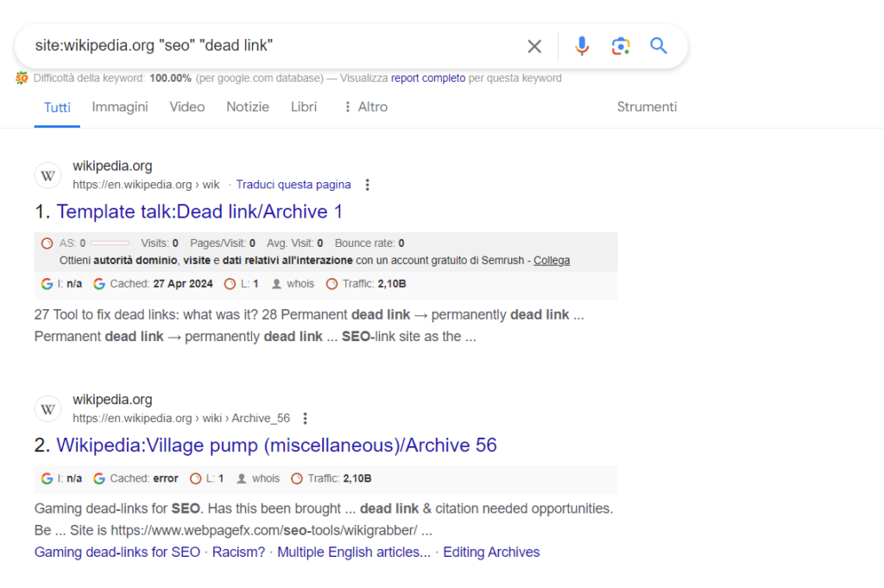The image size is (884, 588).
Task: Click Wikipedia favicon of first result
Action: (x=48, y=176)
